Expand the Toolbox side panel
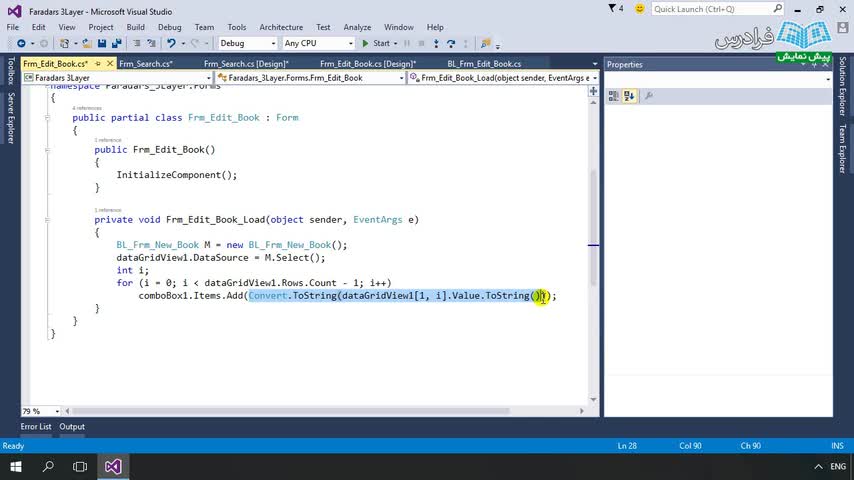854x480 pixels. click(x=10, y=71)
